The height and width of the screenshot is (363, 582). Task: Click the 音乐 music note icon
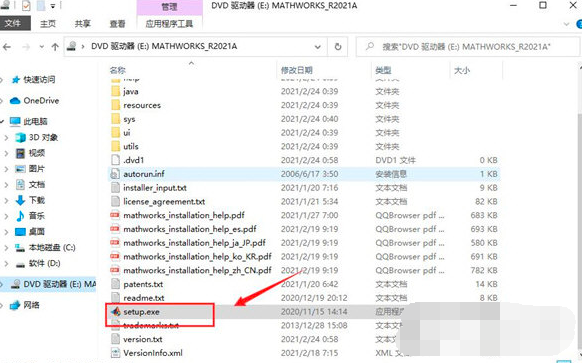(x=20, y=216)
